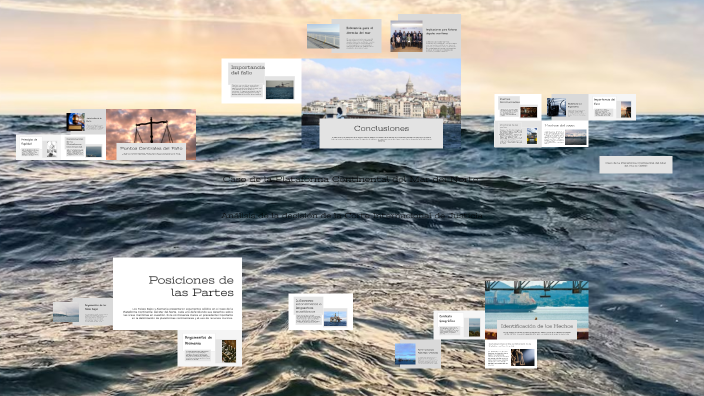Open the Contexto Geográfico slide

click(459, 325)
